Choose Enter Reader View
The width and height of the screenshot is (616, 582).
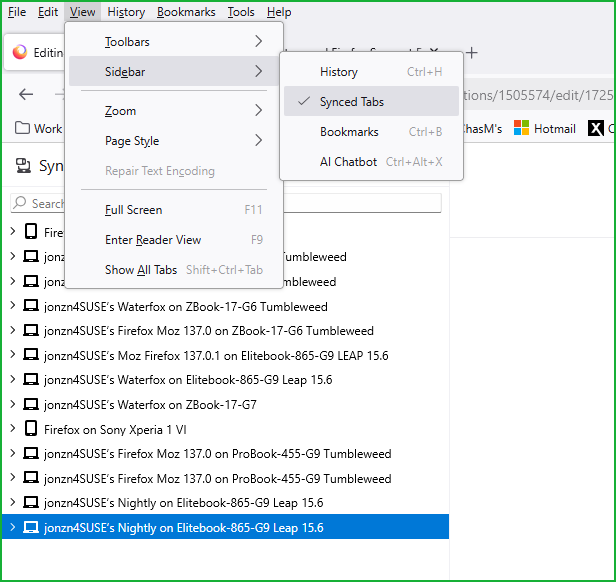[174, 239]
